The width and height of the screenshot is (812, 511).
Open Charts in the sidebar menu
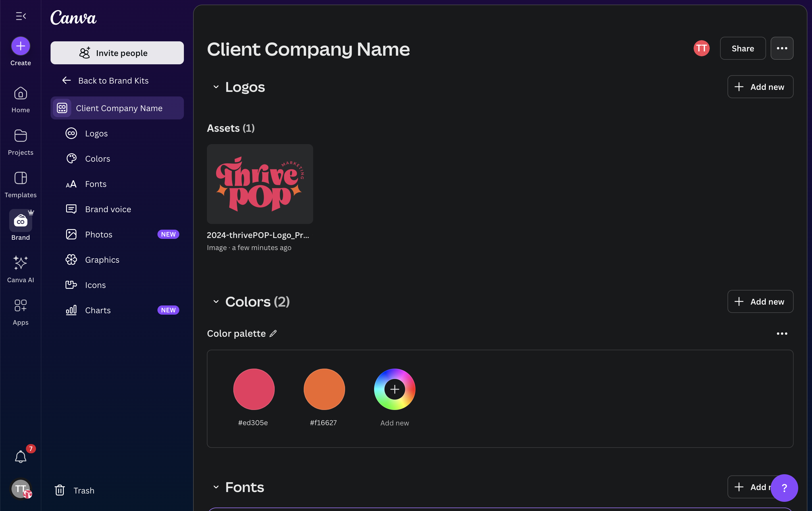tap(117, 310)
